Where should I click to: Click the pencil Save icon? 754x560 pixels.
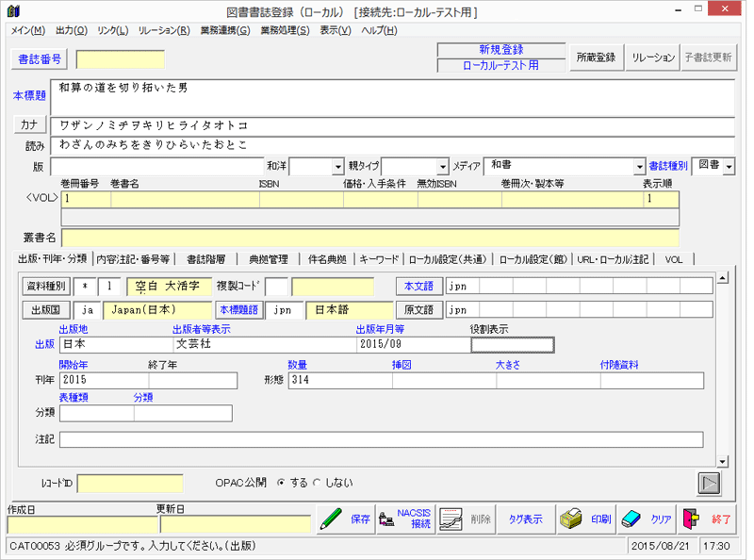point(331,519)
